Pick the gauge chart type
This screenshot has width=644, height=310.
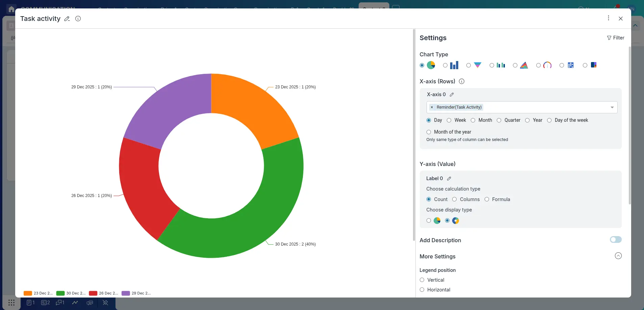[x=547, y=65]
